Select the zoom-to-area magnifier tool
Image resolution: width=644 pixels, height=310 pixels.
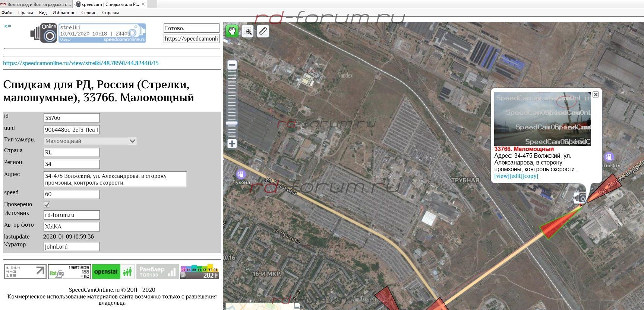247,31
